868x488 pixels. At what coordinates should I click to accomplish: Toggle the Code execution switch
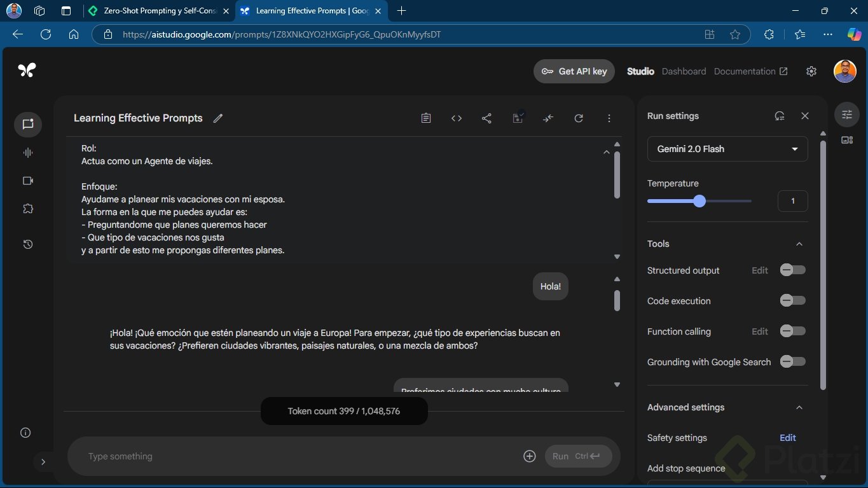pos(793,300)
